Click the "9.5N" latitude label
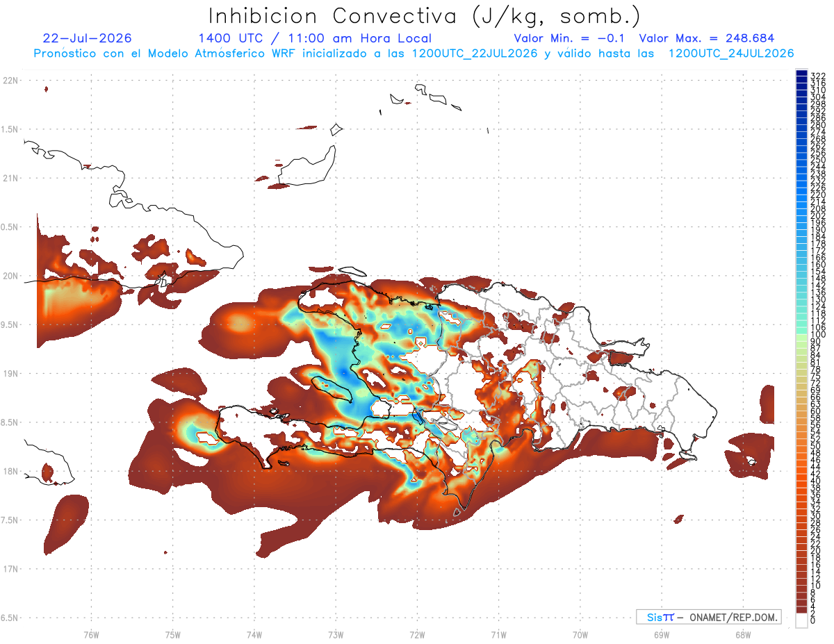 tap(10, 325)
